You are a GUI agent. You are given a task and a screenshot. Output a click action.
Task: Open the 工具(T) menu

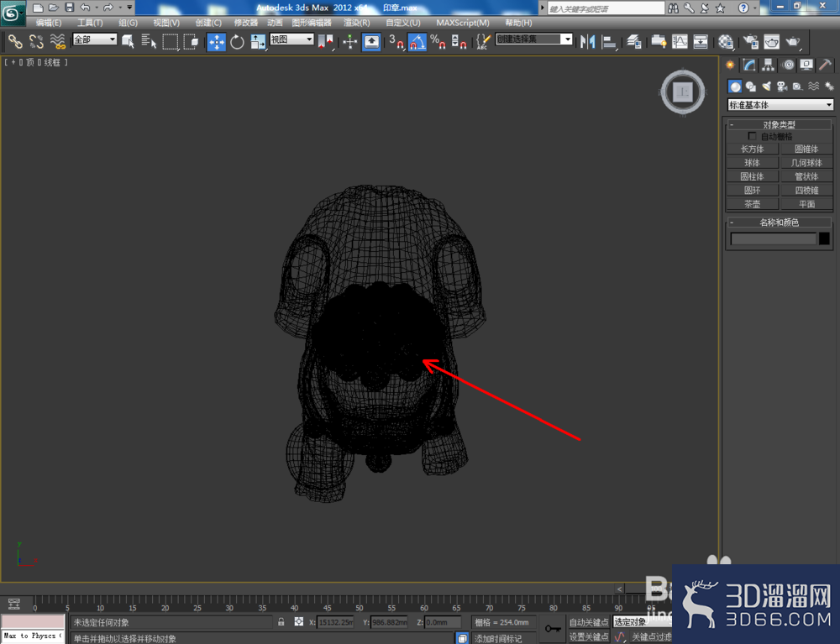pyautogui.click(x=90, y=23)
